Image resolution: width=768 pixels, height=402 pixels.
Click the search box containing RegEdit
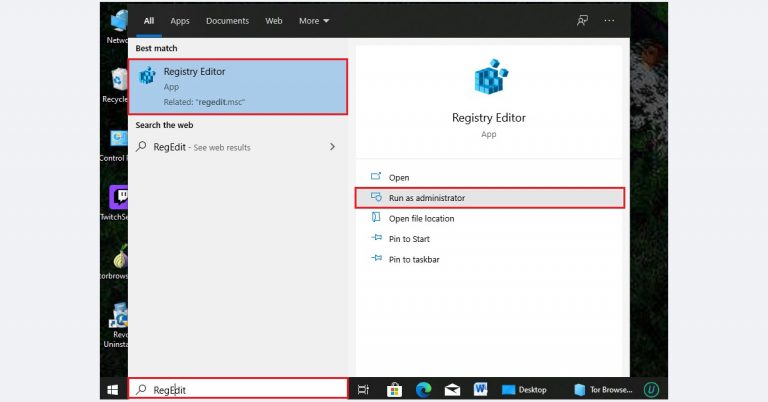240,390
